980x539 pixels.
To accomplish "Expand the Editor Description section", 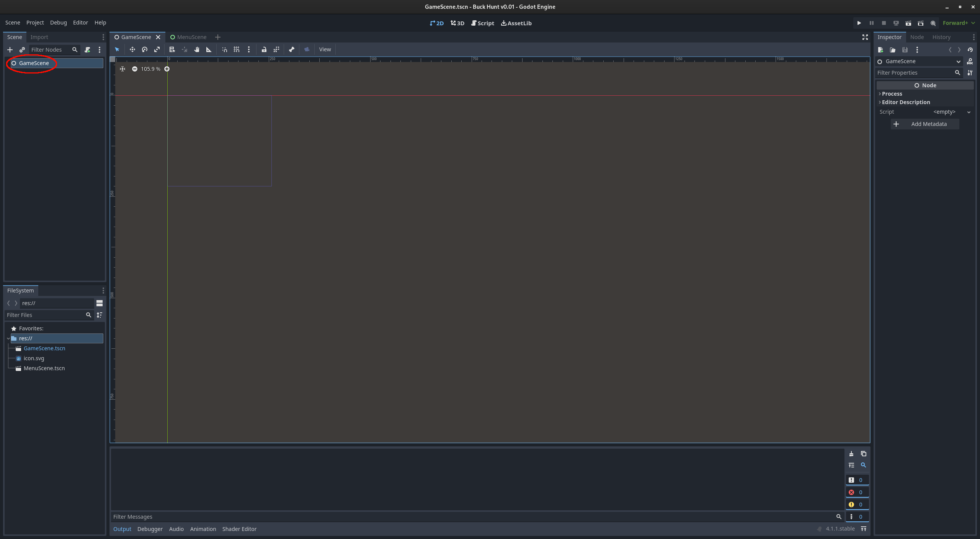I will point(925,102).
